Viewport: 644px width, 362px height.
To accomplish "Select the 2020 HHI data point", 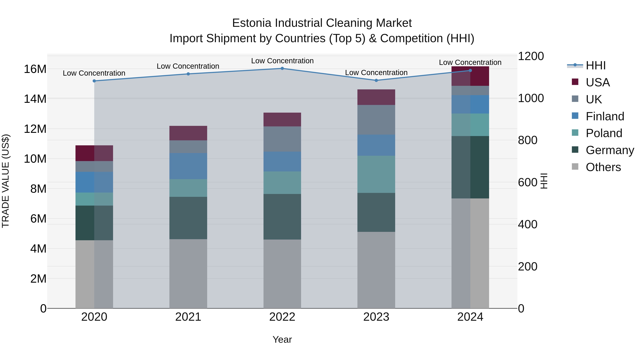I will click(x=94, y=81).
